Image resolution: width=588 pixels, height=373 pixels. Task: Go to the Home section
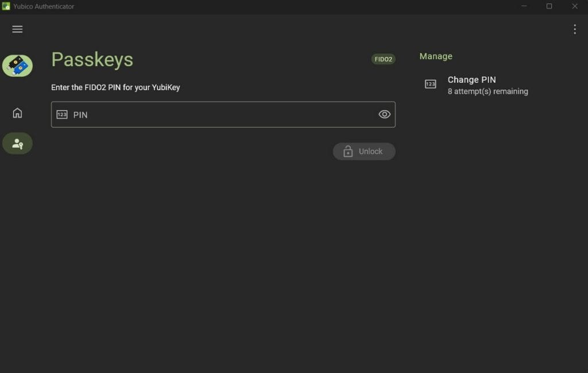point(17,113)
